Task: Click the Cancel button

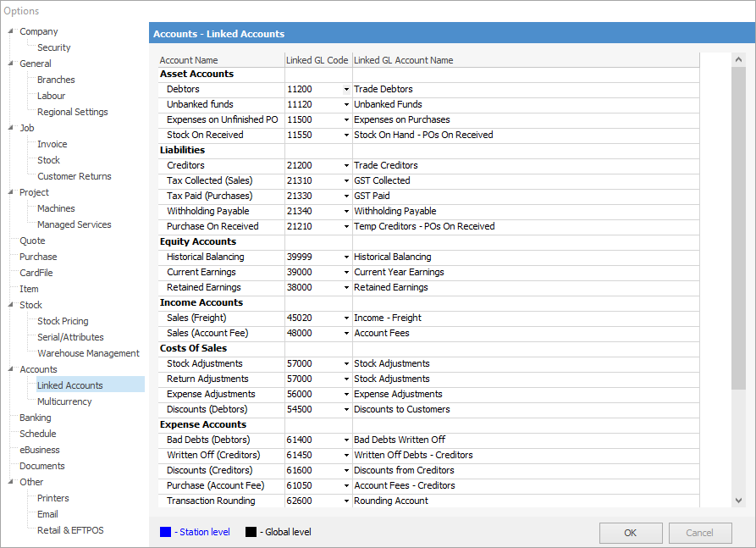Action: [x=699, y=533]
